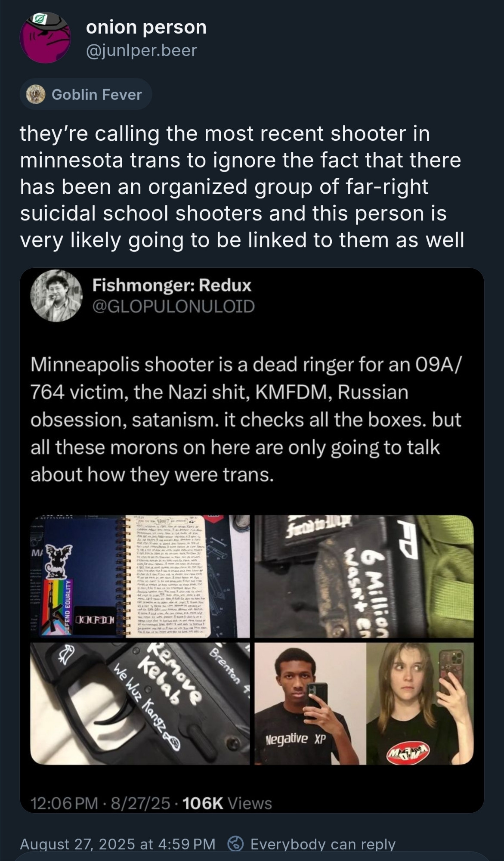Open the bottom-left Remove Kebab photo

[x=140, y=704]
